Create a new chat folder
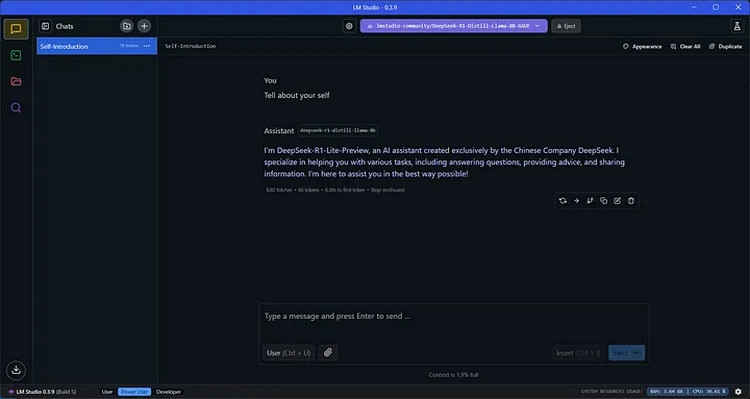750x399 pixels. point(127,26)
